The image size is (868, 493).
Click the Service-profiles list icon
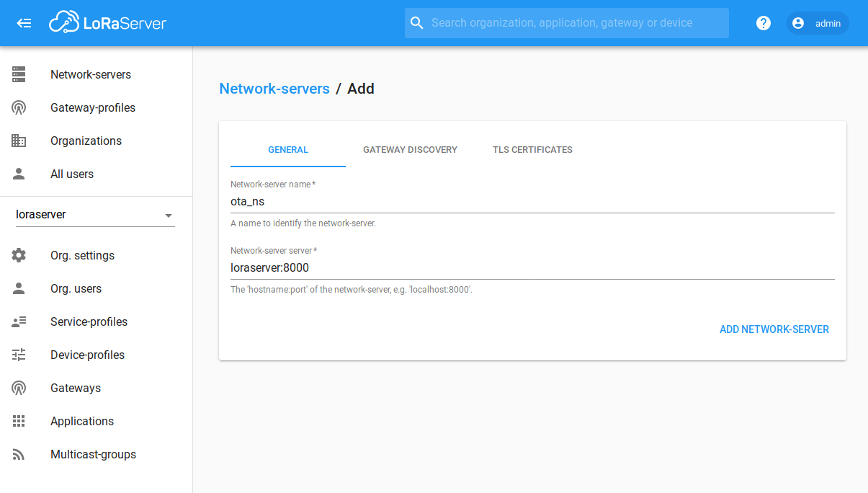tap(17, 321)
